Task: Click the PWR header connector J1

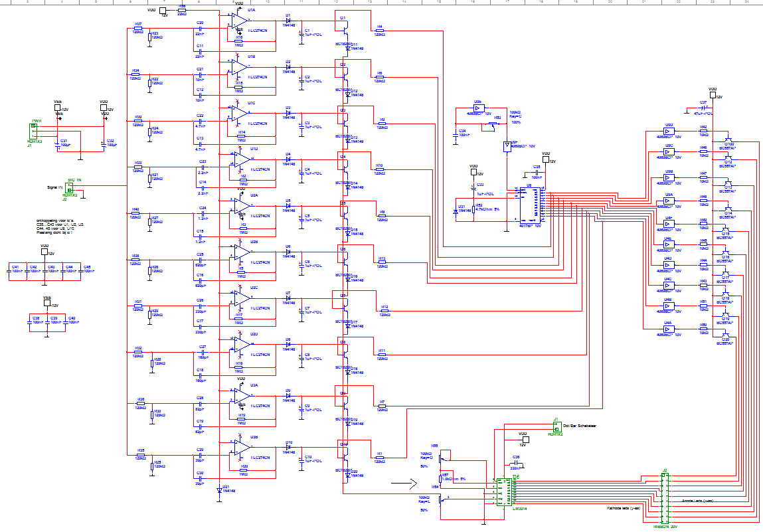Action: 35,128
